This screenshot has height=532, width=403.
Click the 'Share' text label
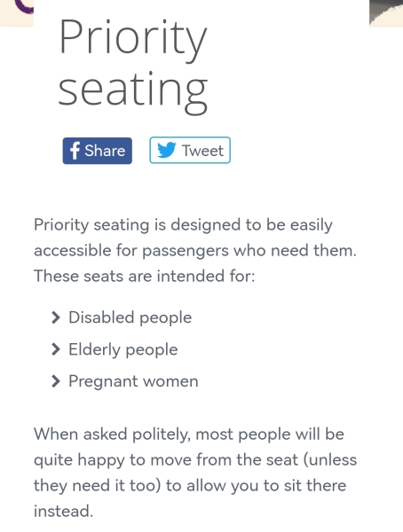[105, 151]
